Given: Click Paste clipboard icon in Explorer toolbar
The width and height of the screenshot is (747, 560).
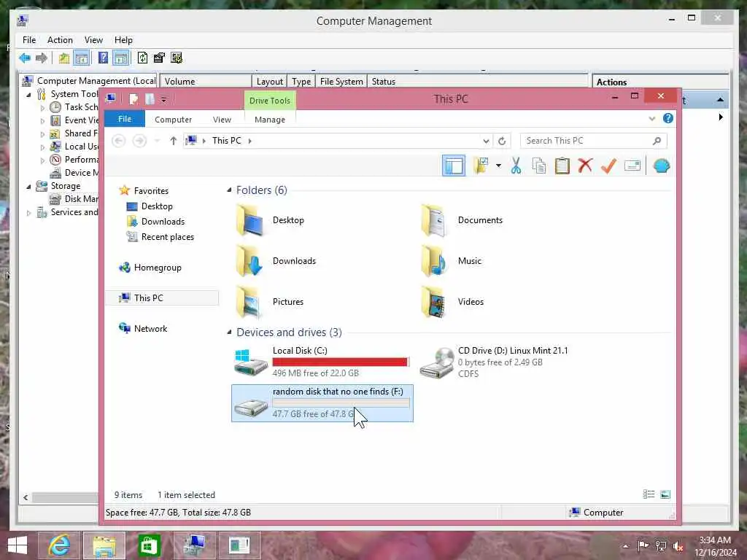Looking at the screenshot, I should tap(562, 166).
